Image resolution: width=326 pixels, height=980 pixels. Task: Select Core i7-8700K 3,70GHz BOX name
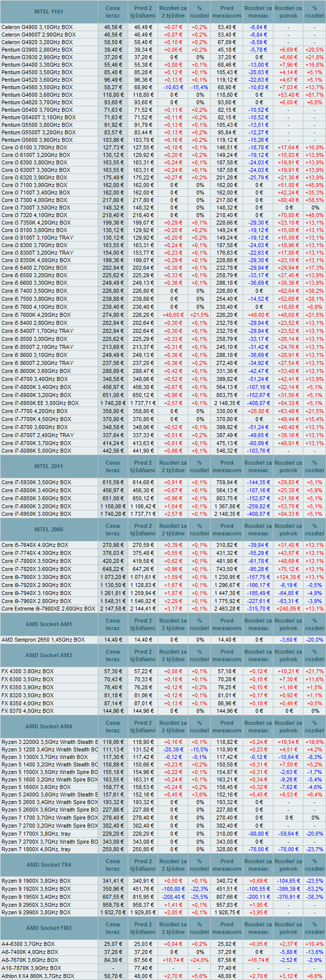pos(36,443)
